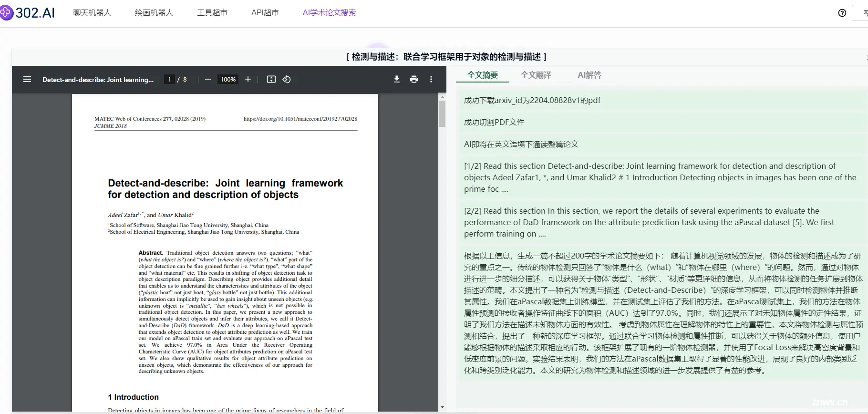Download the PDF file

tap(397, 79)
